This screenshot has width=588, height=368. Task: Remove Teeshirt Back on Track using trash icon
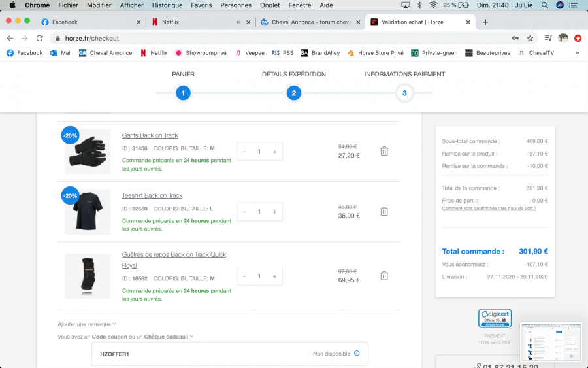384,211
